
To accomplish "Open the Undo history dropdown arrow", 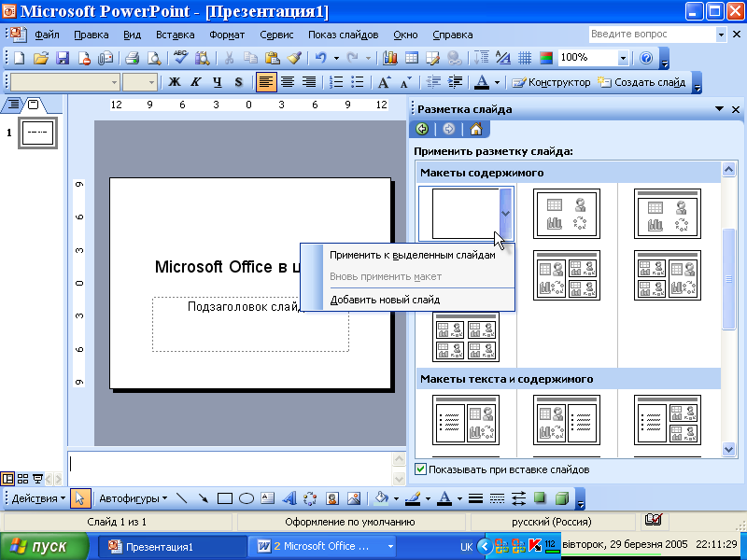I will (336, 58).
